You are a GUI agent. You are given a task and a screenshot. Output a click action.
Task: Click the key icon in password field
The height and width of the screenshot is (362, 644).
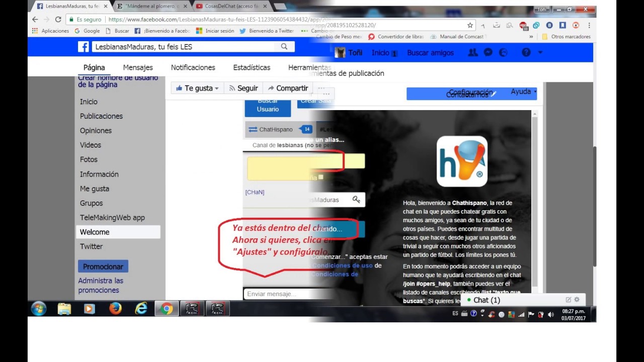[x=356, y=200]
